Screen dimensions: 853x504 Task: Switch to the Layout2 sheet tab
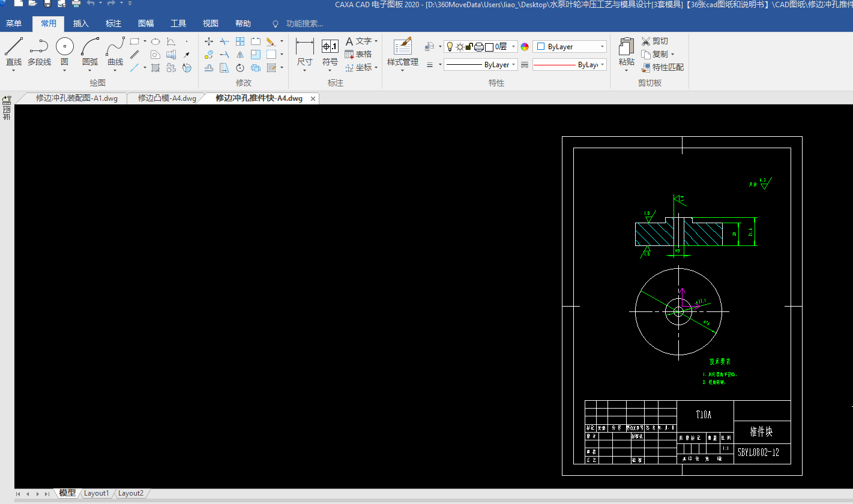coord(130,493)
